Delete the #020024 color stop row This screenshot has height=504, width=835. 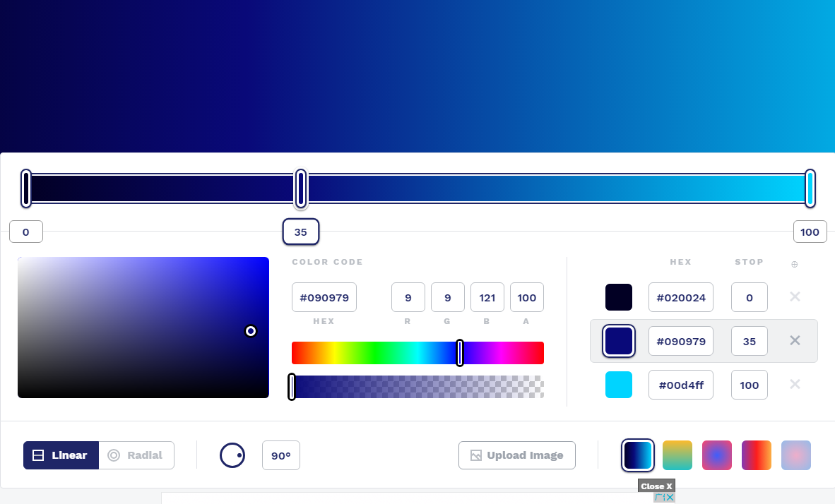(795, 297)
